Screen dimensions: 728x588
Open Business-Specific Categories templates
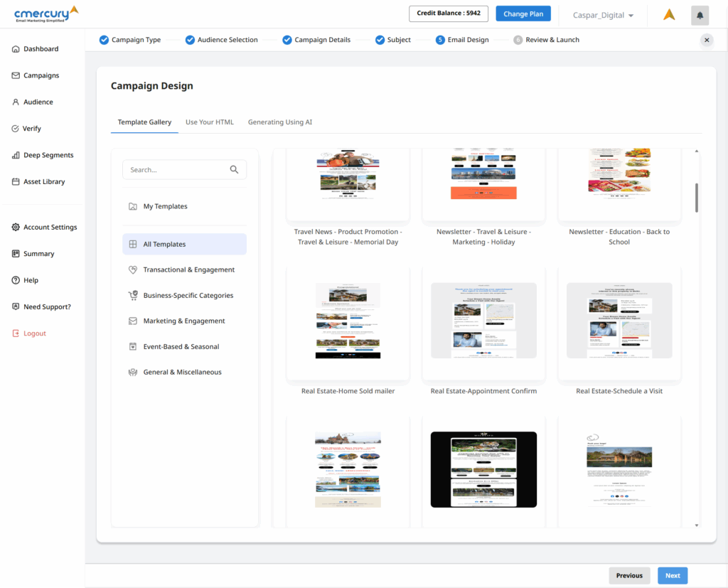188,296
